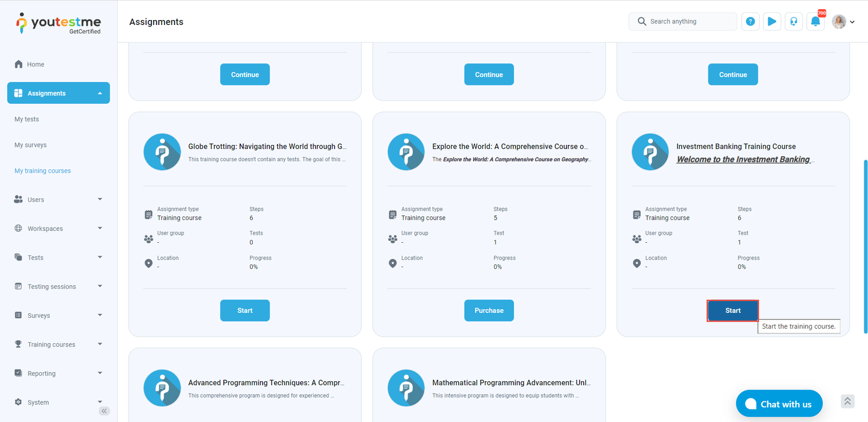Click the Explore the World description text
Screen dimensions: 868x422
pos(512,160)
